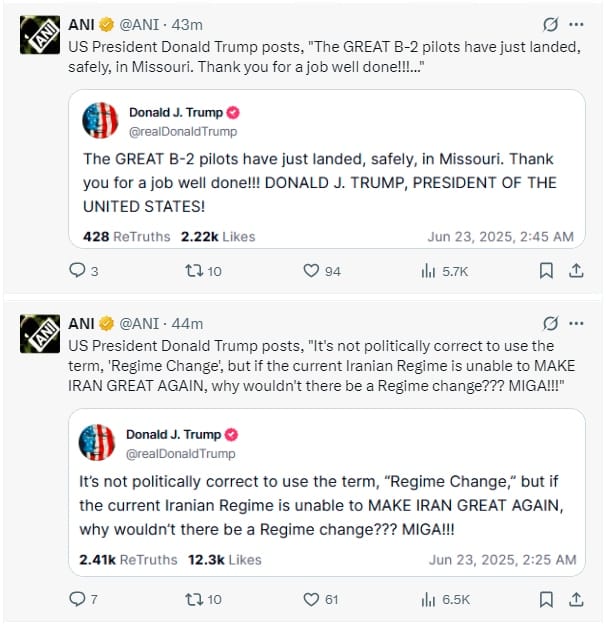The height and width of the screenshot is (624, 606).
Task: Open more options menu on first post
Action: coord(576,24)
